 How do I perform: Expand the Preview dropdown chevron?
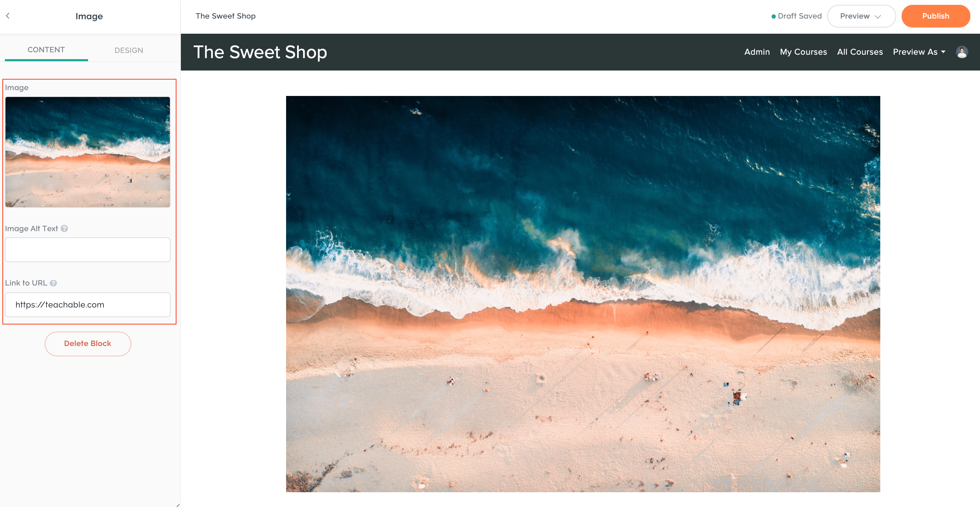(x=878, y=17)
